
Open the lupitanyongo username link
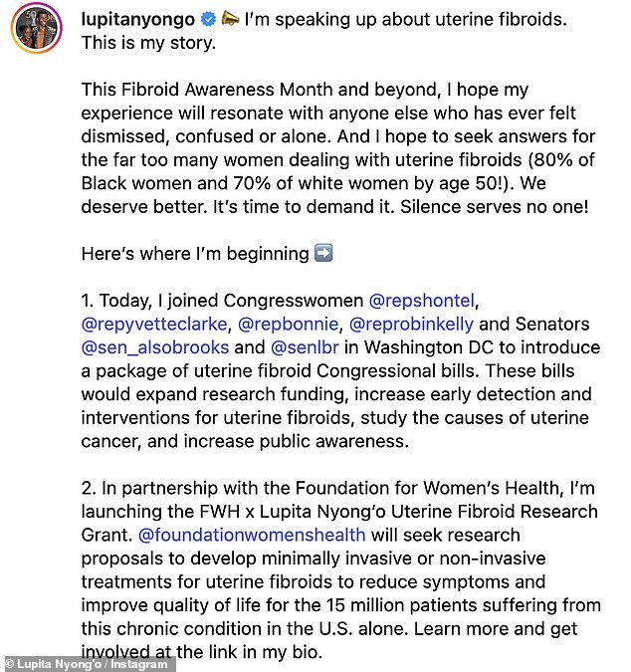pyautogui.click(x=137, y=19)
